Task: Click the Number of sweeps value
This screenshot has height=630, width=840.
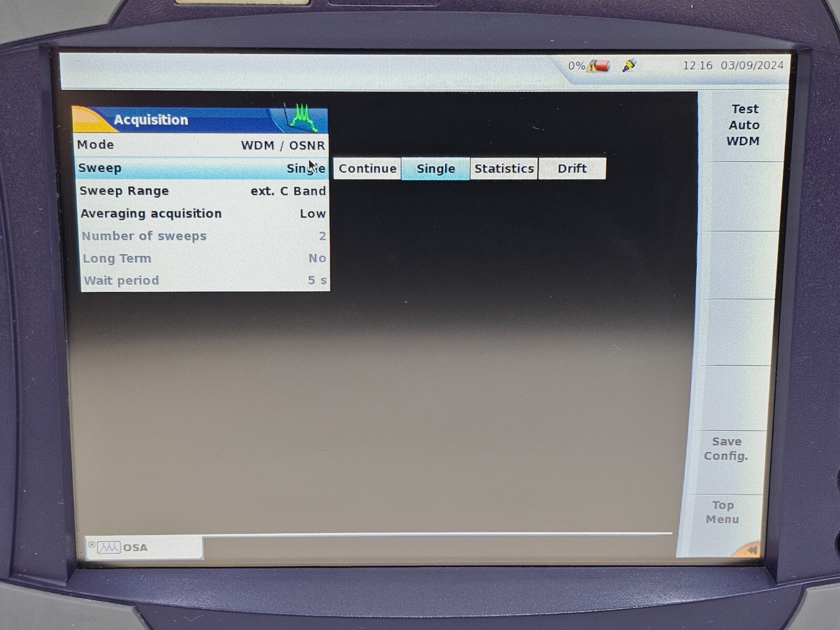Action: pyautogui.click(x=322, y=236)
